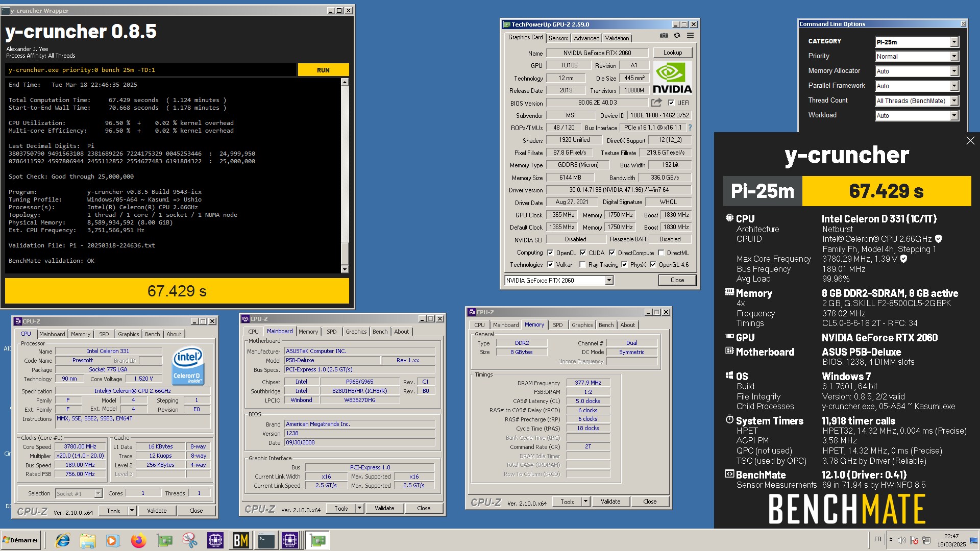The image size is (980, 551).
Task: Switch to the Sensors tab in GPU-Z
Action: [558, 38]
